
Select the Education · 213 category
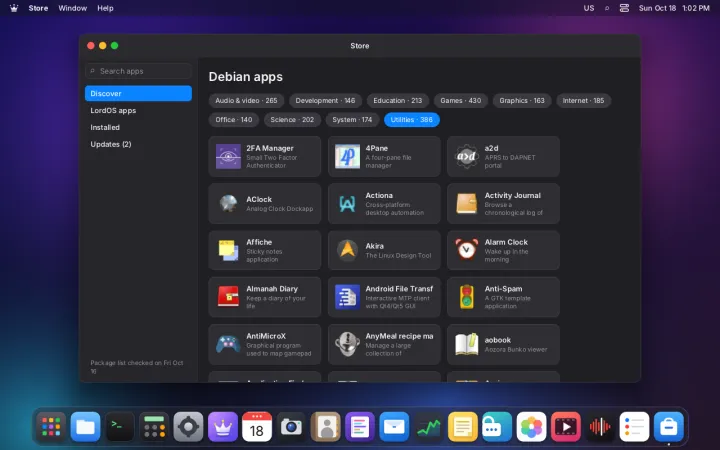point(398,101)
